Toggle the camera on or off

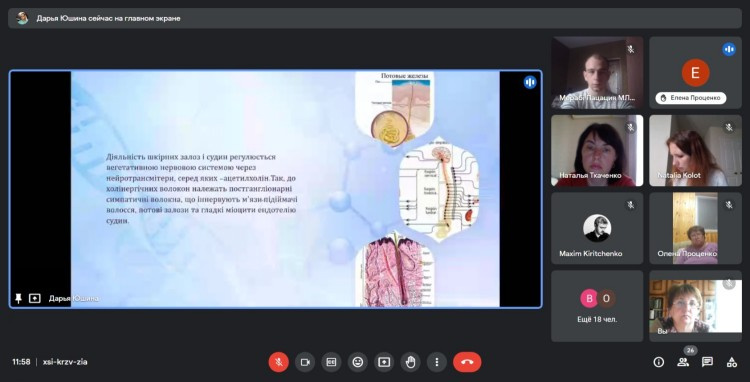(x=305, y=362)
